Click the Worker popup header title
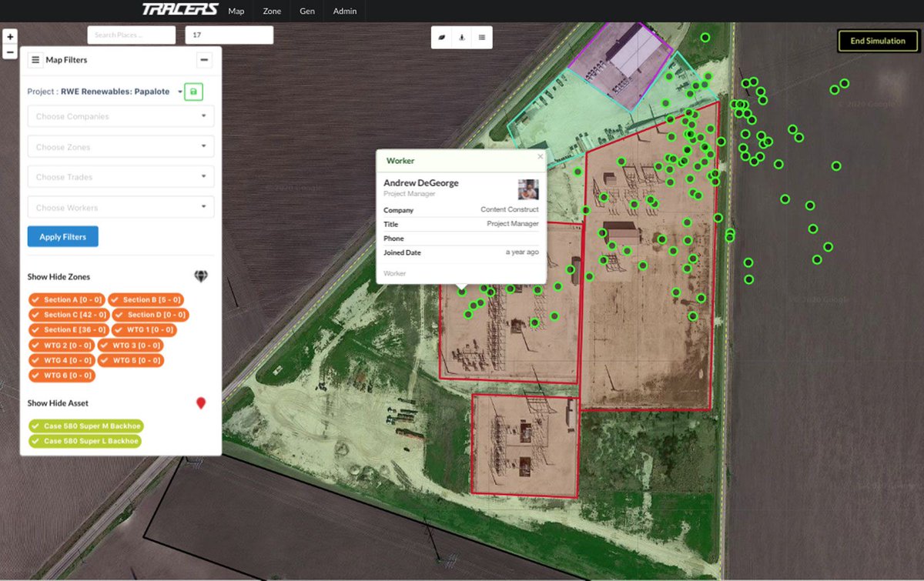Image resolution: width=924 pixels, height=581 pixels. [400, 161]
